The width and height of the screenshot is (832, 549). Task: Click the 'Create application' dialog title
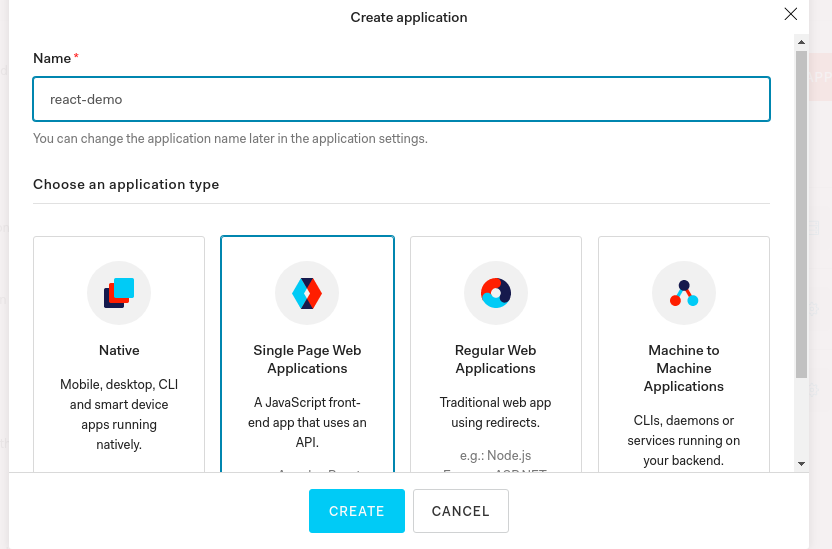click(409, 18)
